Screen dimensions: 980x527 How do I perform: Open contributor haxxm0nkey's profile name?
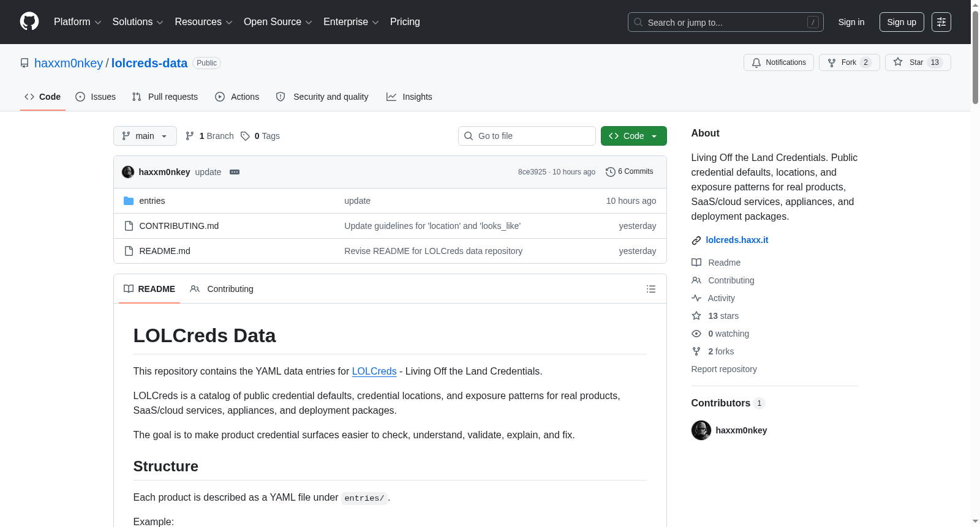point(741,430)
